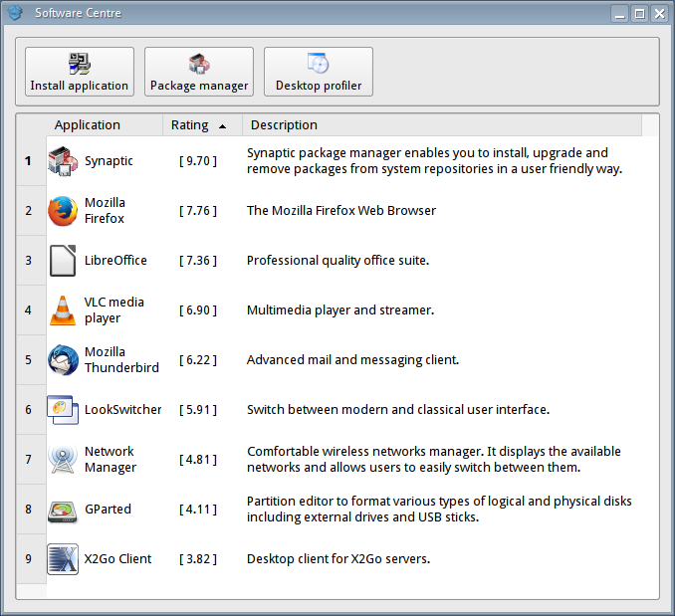Select row number 4 header
675x616 pixels.
pyautogui.click(x=31, y=310)
